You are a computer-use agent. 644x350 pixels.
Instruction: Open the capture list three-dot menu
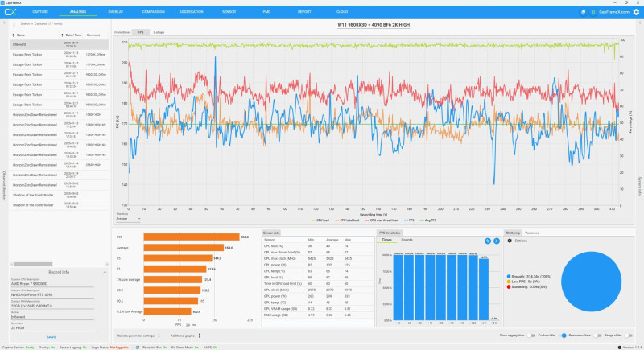14,24
